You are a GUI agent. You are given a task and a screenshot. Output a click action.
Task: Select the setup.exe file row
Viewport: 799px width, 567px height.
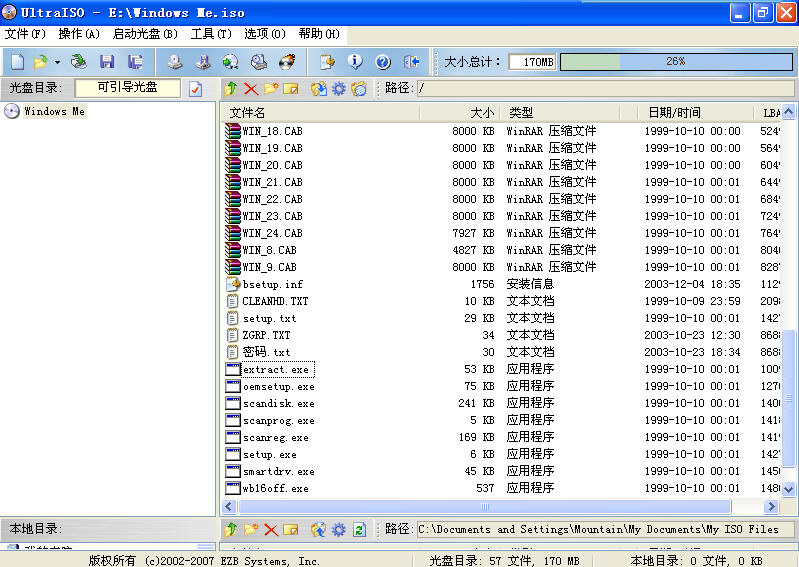(269, 455)
